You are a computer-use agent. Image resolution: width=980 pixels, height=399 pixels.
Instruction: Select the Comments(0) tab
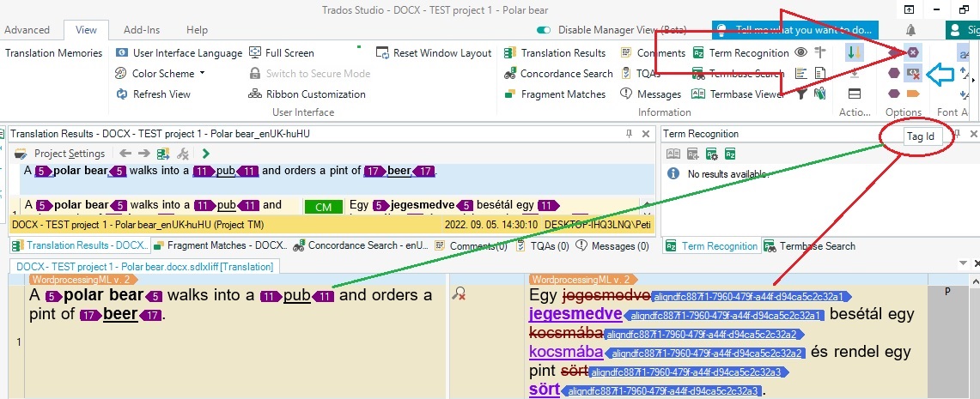(472, 246)
